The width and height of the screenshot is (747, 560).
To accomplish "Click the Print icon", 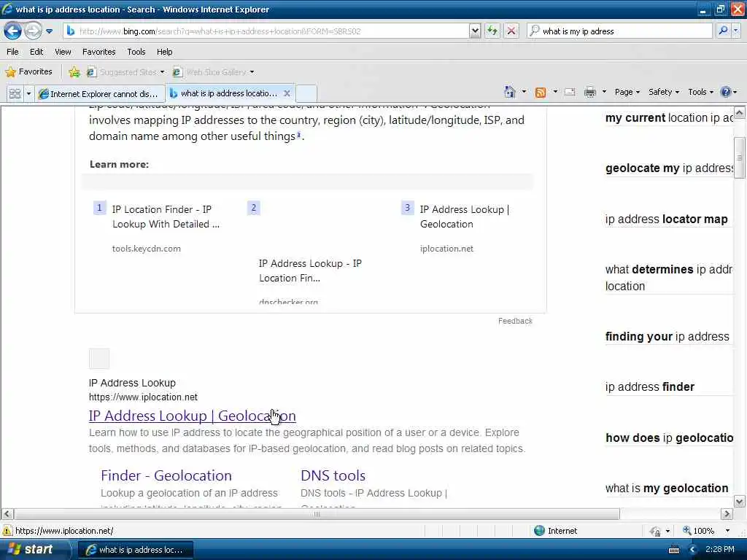I will coord(589,92).
